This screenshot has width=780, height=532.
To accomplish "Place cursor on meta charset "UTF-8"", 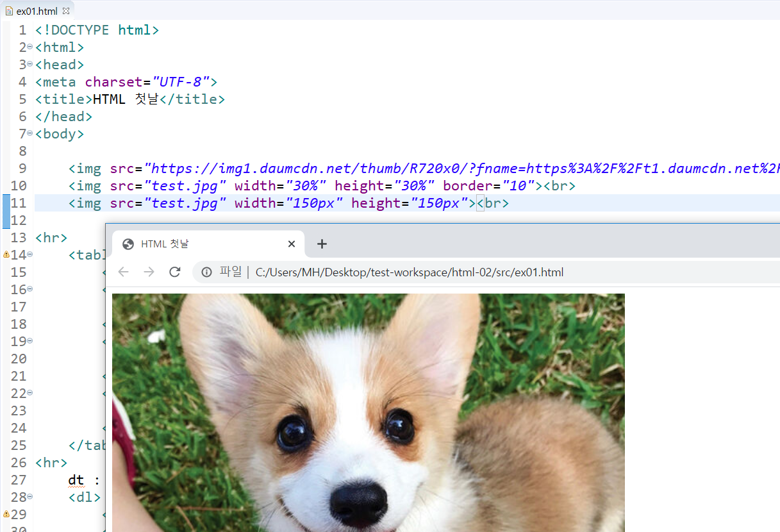I will pyautogui.click(x=127, y=81).
